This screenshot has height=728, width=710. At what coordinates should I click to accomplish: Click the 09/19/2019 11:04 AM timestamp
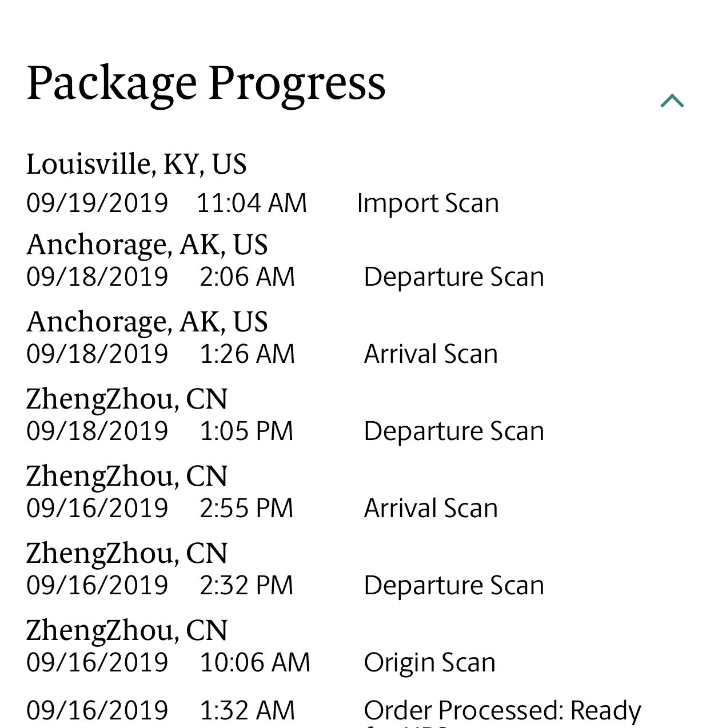tap(166, 203)
